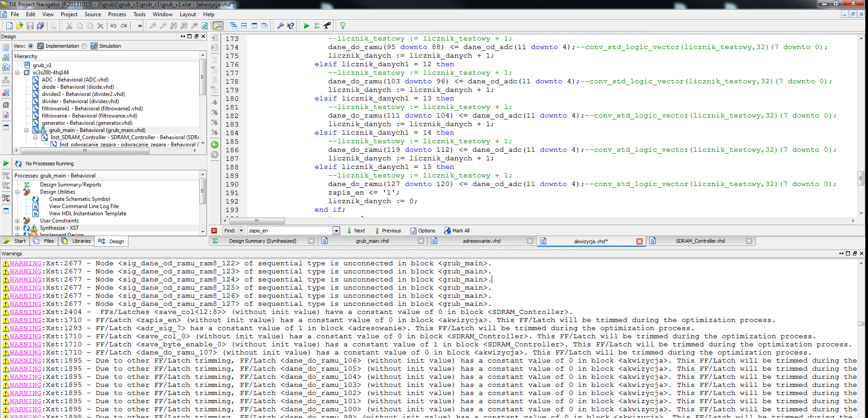Switch to the Files panel tab
This screenshot has width=868, height=418.
tap(44, 241)
